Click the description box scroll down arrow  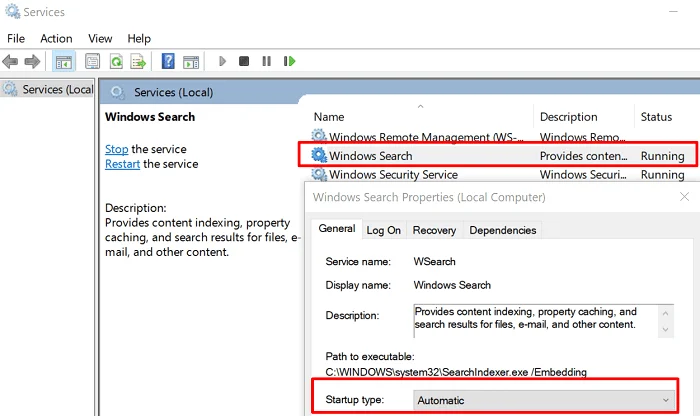click(665, 329)
